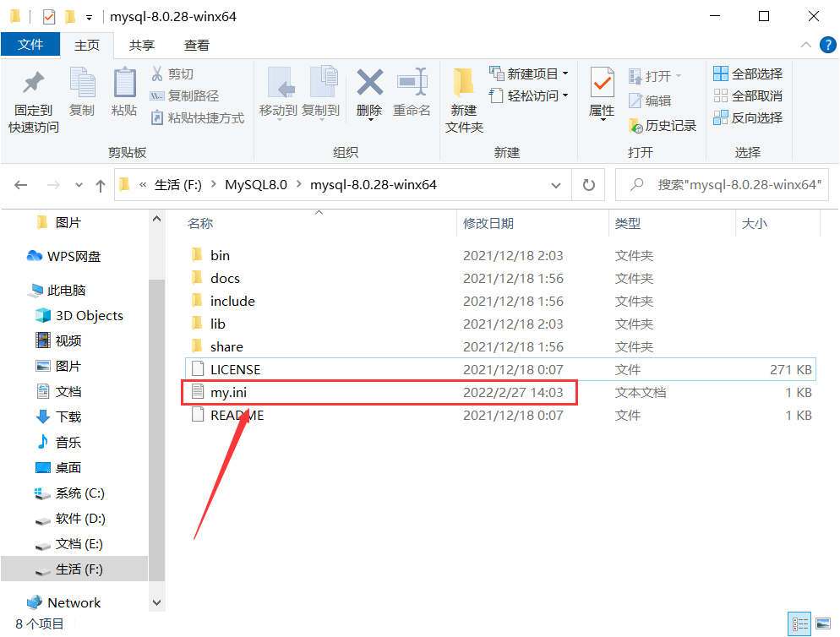Go up one folder level arrow

point(101,185)
